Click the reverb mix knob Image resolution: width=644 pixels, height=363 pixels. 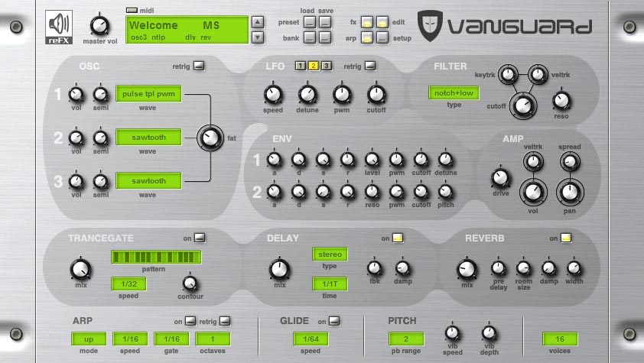[467, 270]
